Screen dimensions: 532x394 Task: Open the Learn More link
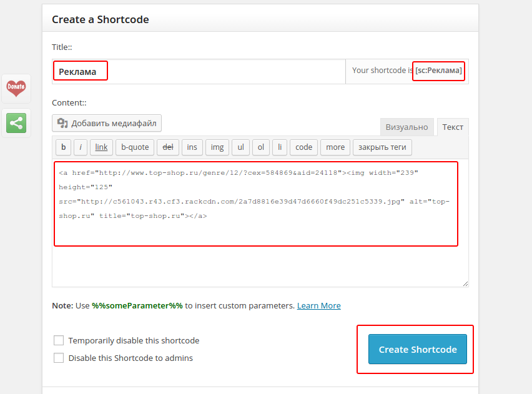click(x=318, y=306)
